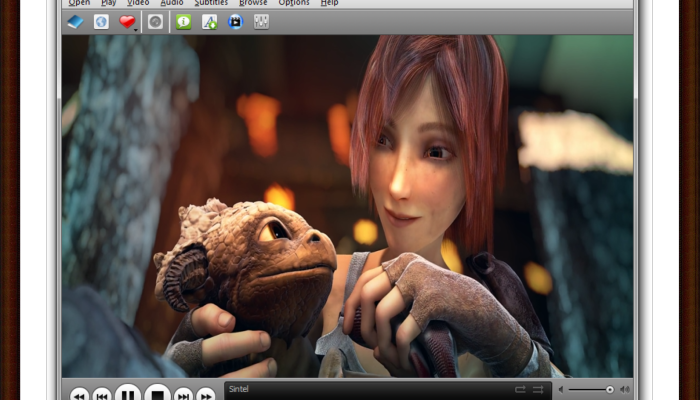Click the gray screenshot button in toolbar

156,21
